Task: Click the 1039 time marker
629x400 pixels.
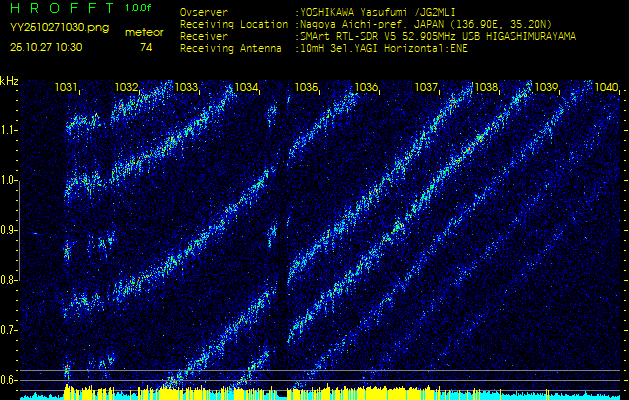Action: point(546,87)
